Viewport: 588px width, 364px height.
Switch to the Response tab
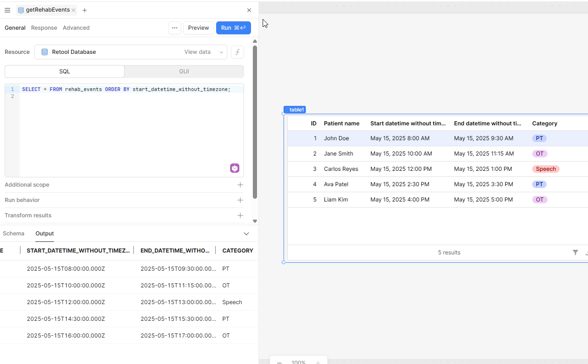tap(44, 28)
